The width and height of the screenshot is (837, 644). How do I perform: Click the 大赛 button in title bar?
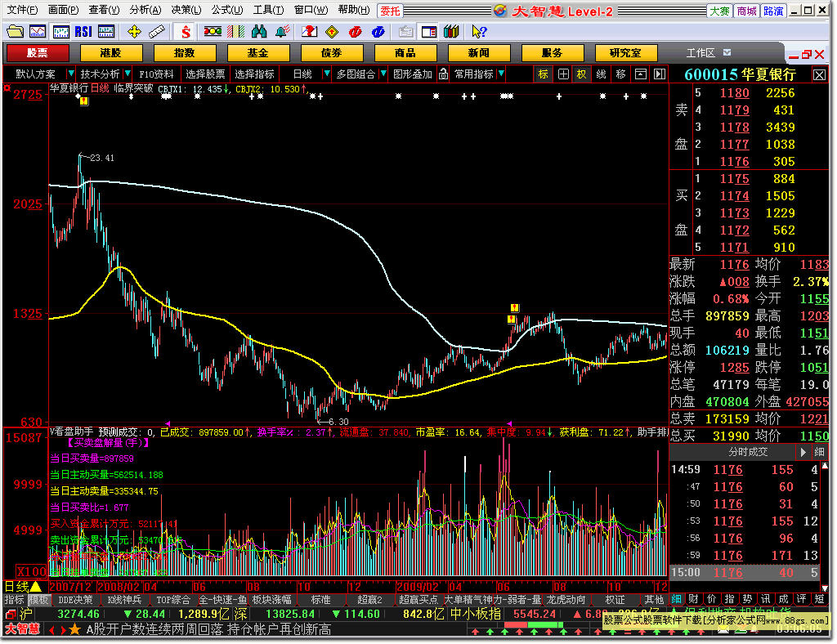(719, 11)
